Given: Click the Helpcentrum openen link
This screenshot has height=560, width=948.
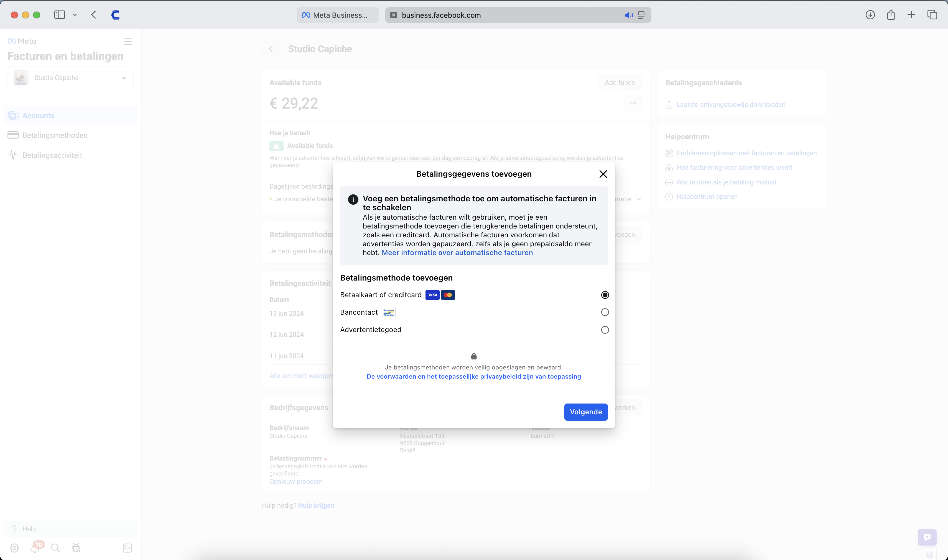Looking at the screenshot, I should click(707, 196).
